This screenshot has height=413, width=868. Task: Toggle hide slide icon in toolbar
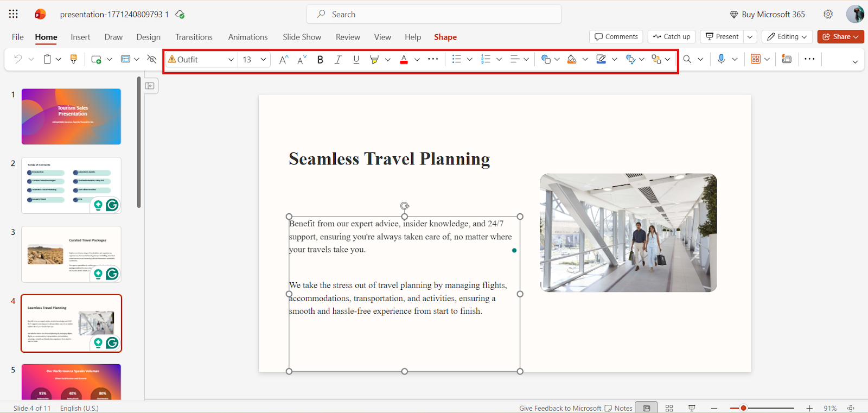tap(152, 59)
